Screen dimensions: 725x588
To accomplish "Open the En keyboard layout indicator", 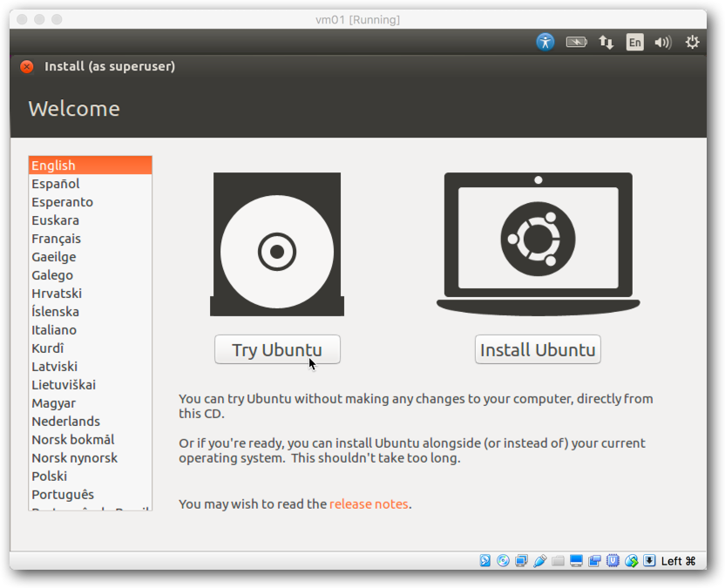I will (x=635, y=43).
